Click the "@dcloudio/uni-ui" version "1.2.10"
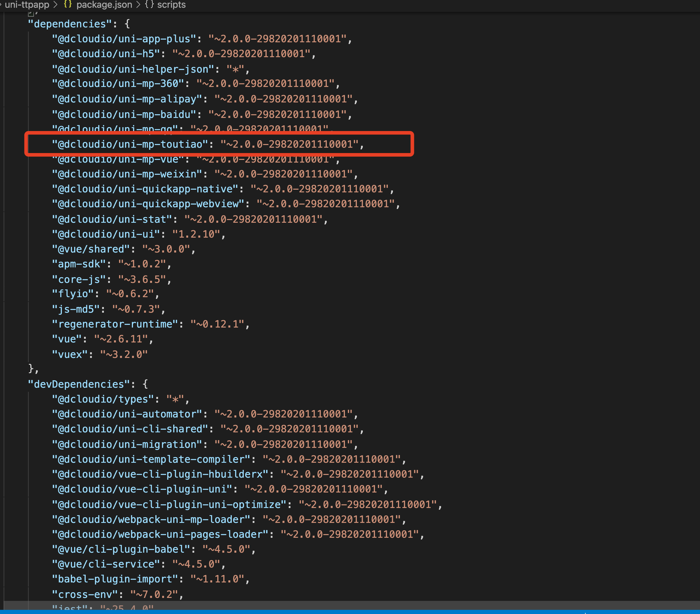Viewport: 700px width, 614px height. [x=196, y=234]
